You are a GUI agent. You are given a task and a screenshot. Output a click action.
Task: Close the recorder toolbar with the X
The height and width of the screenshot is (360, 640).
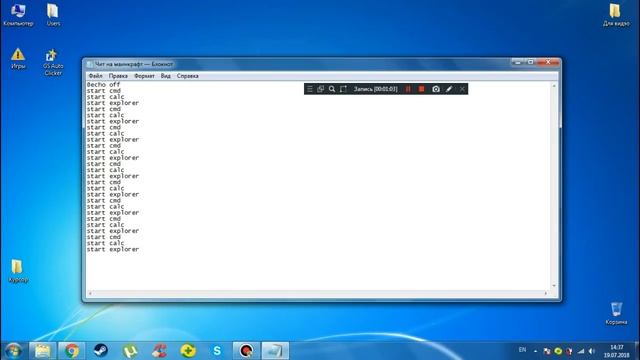462,89
